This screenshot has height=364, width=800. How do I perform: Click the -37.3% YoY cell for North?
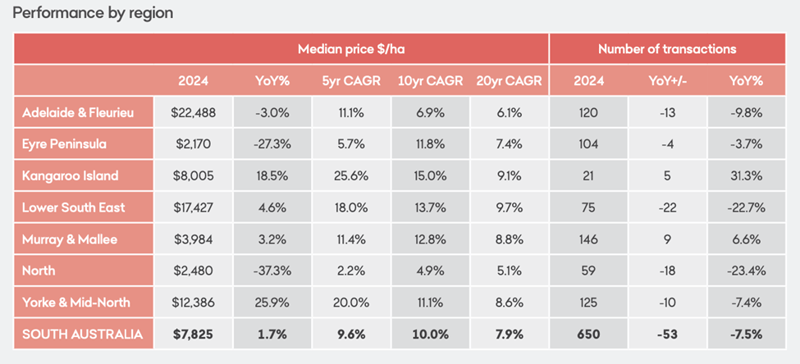[273, 271]
